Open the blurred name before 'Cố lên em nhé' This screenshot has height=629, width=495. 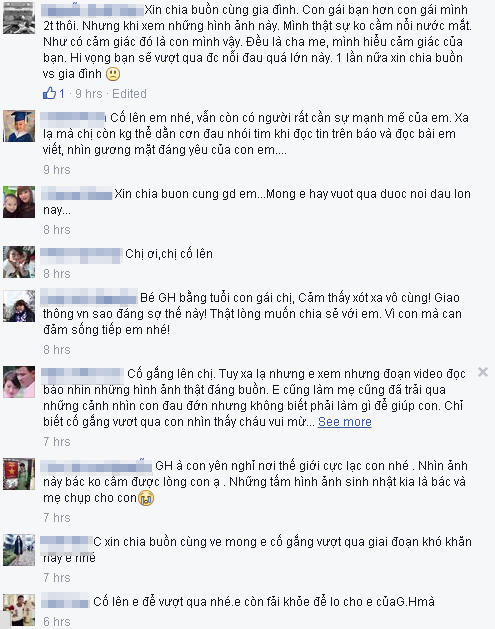tap(73, 118)
